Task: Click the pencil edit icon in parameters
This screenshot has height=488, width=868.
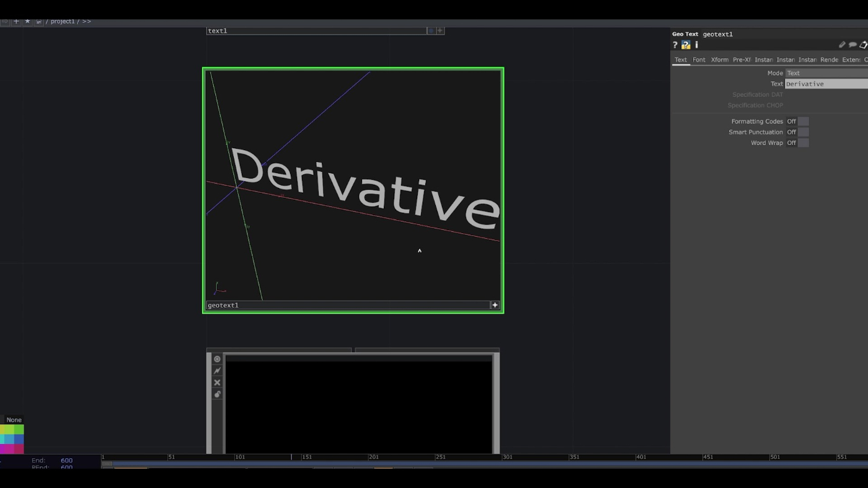Action: click(842, 45)
